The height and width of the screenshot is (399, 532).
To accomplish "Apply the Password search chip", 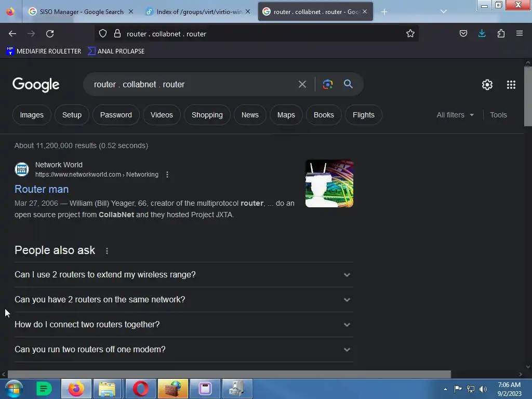I will click(116, 115).
